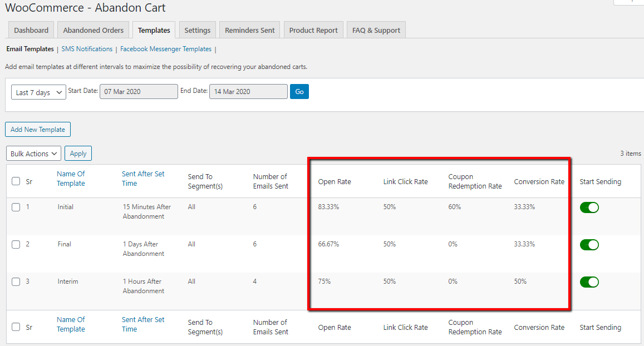Toggle Start Sending for Interim template

(589, 282)
